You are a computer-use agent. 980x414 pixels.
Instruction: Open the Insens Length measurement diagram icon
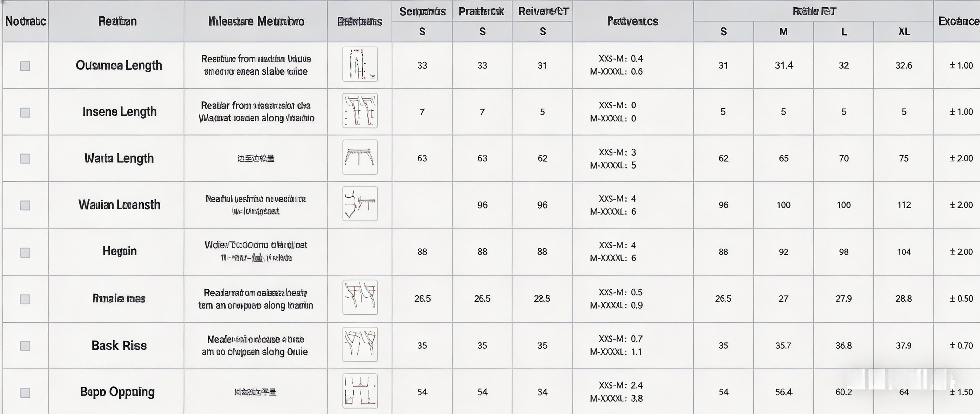pos(360,111)
